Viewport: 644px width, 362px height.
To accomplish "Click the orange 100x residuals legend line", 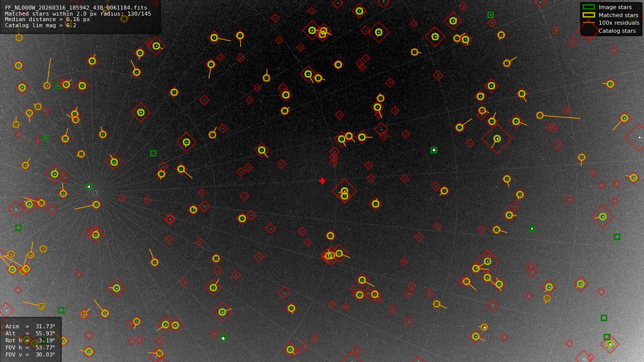I will tap(589, 23).
